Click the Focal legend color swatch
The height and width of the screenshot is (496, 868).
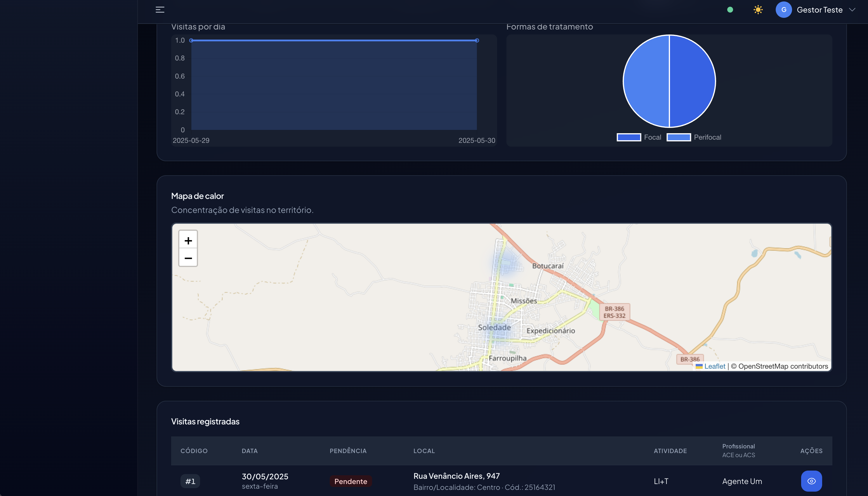click(x=629, y=137)
